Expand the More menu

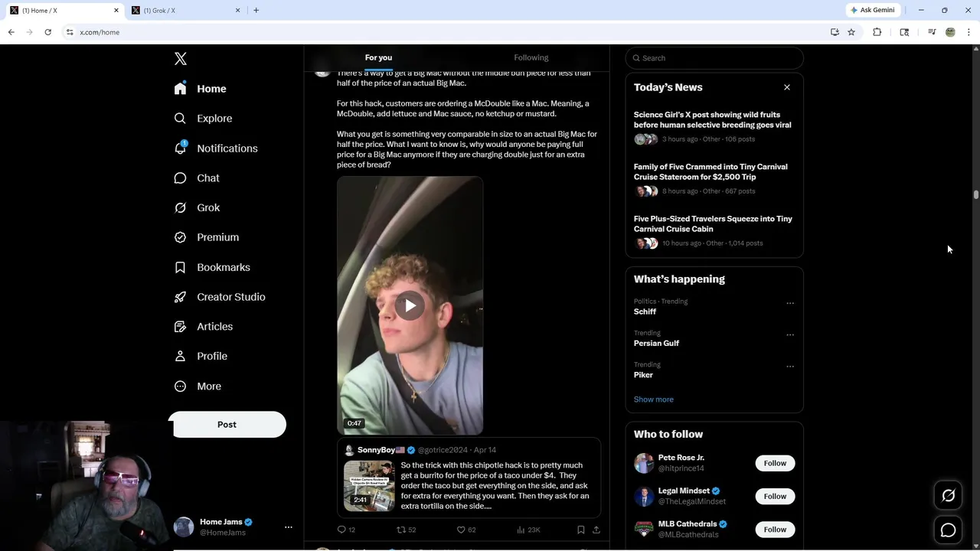click(x=197, y=386)
